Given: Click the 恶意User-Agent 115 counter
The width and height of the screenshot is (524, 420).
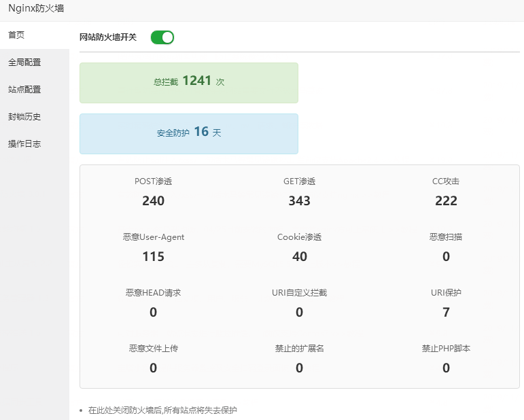Looking at the screenshot, I should click(x=153, y=256).
